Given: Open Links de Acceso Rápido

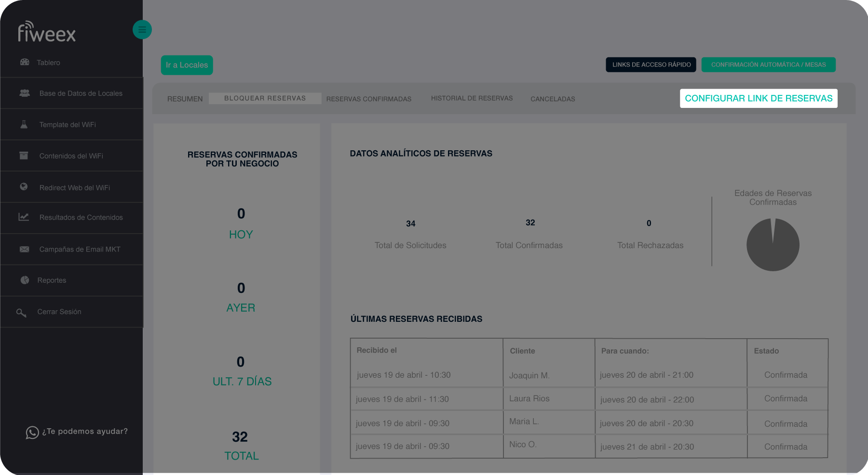Looking at the screenshot, I should click(x=651, y=65).
